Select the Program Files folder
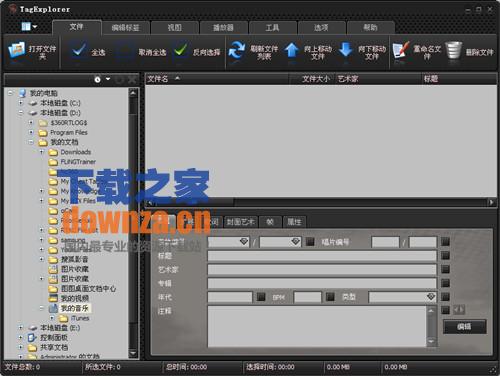 pyautogui.click(x=68, y=132)
